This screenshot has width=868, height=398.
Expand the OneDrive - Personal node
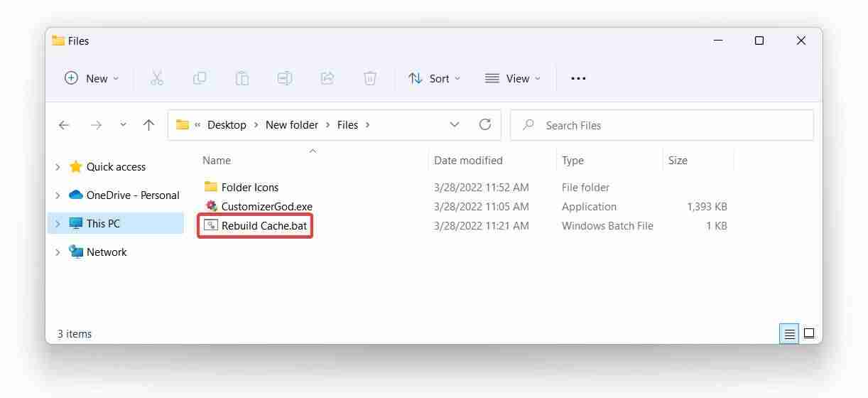(58, 195)
